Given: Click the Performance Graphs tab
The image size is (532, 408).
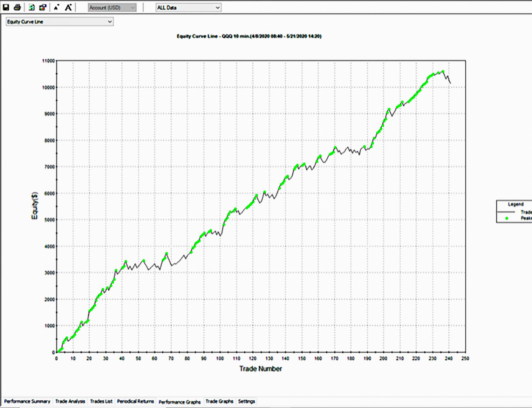Looking at the screenshot, I should [179, 402].
